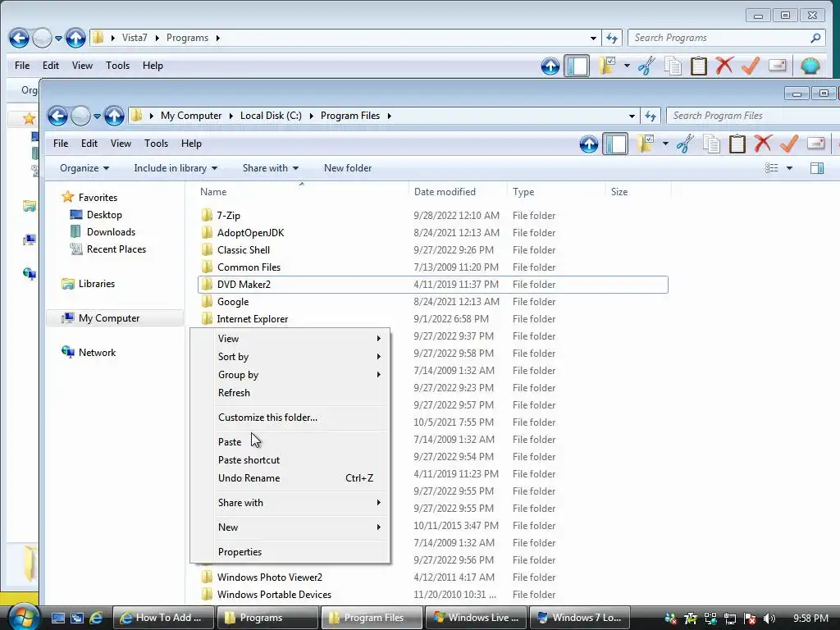Click orange Properties checkmark in Program Files toolbar
The width and height of the screenshot is (840, 630).
[x=789, y=144]
